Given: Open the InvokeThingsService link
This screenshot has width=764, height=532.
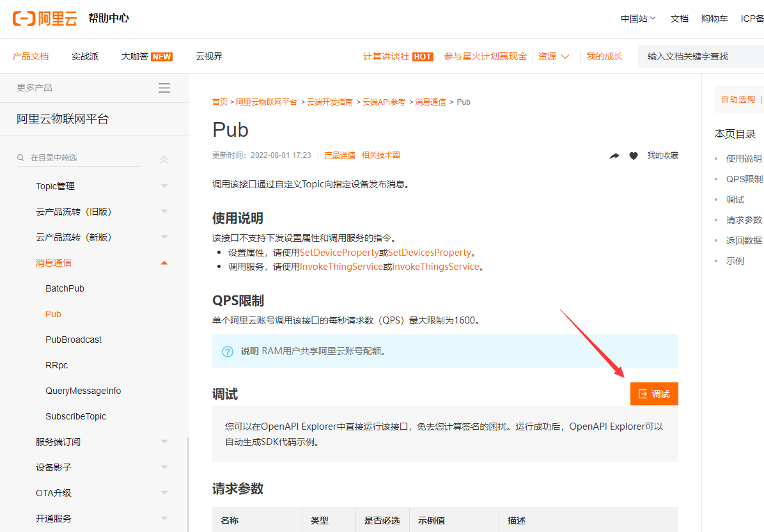Looking at the screenshot, I should point(435,267).
